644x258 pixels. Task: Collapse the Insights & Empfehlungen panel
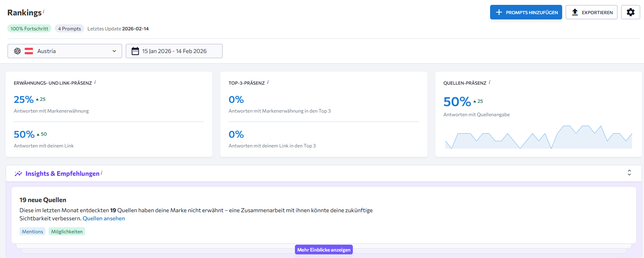point(629,173)
